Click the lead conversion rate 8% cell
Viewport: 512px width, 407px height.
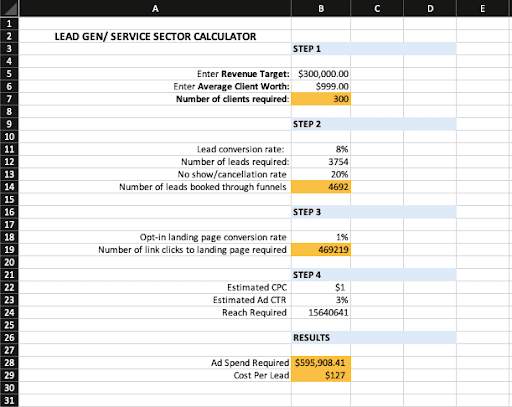321,149
